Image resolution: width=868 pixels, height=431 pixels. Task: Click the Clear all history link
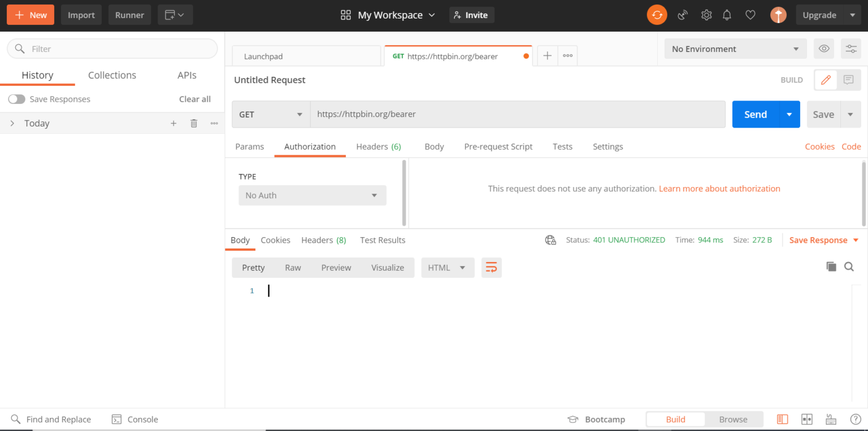coord(194,99)
